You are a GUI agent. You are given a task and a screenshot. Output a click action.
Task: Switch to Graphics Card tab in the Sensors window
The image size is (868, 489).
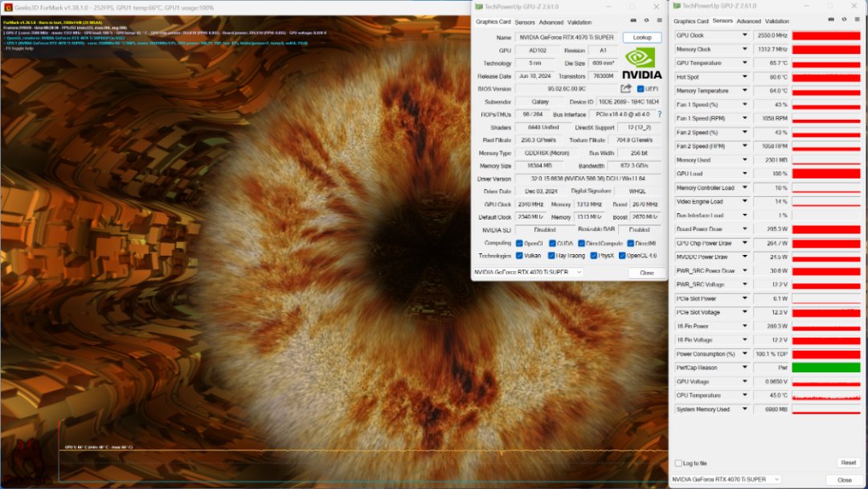point(691,21)
